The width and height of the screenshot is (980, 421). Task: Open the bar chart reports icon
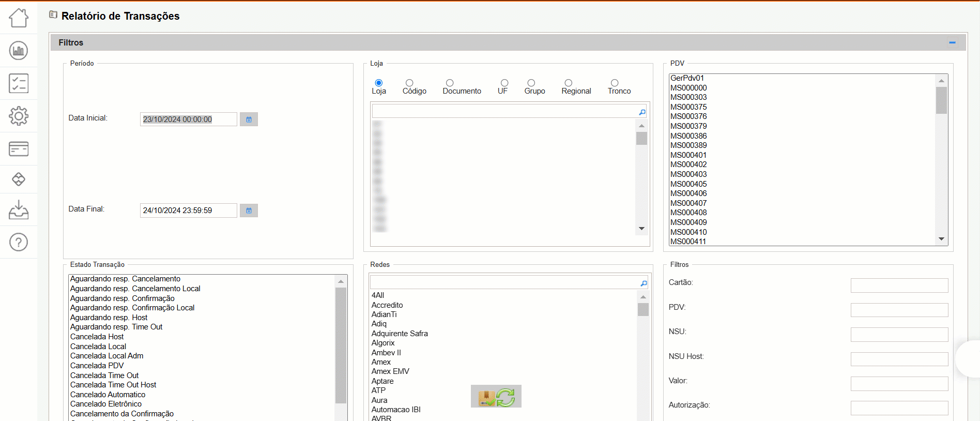(x=19, y=51)
